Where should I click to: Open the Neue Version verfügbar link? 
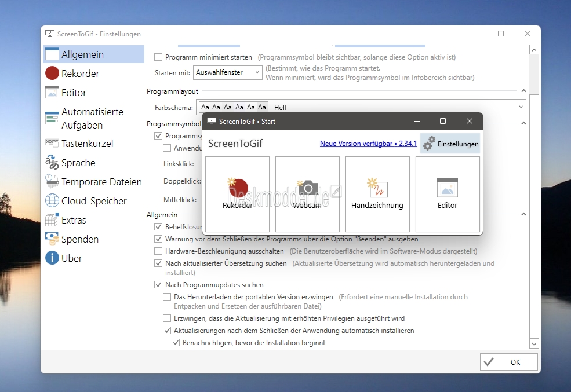(368, 143)
